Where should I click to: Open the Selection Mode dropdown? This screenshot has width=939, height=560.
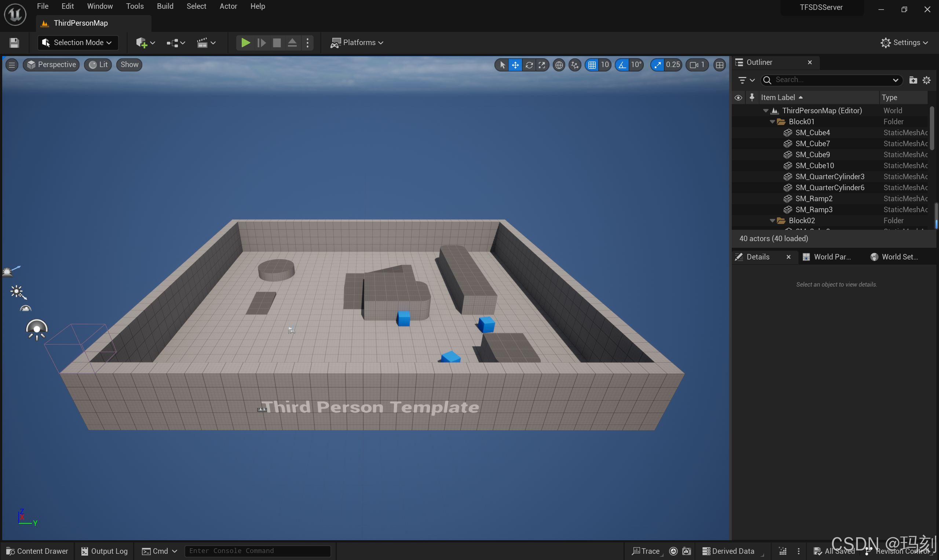pyautogui.click(x=78, y=43)
